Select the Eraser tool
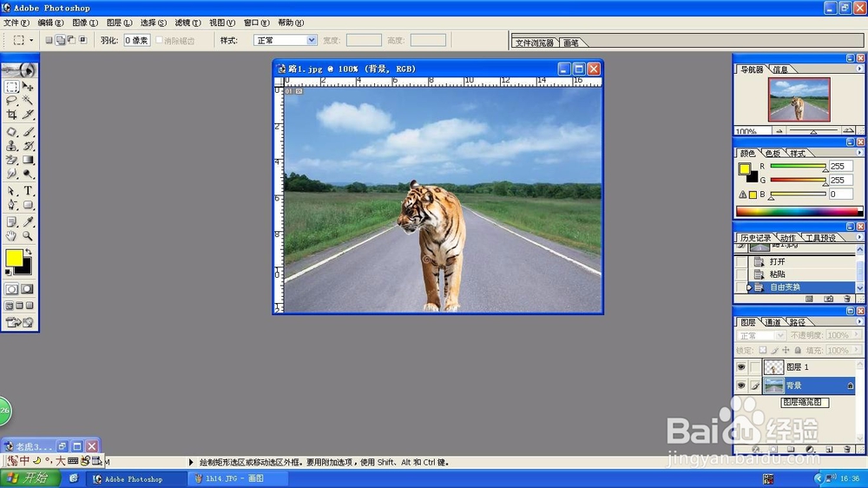The width and height of the screenshot is (868, 488). coord(11,160)
